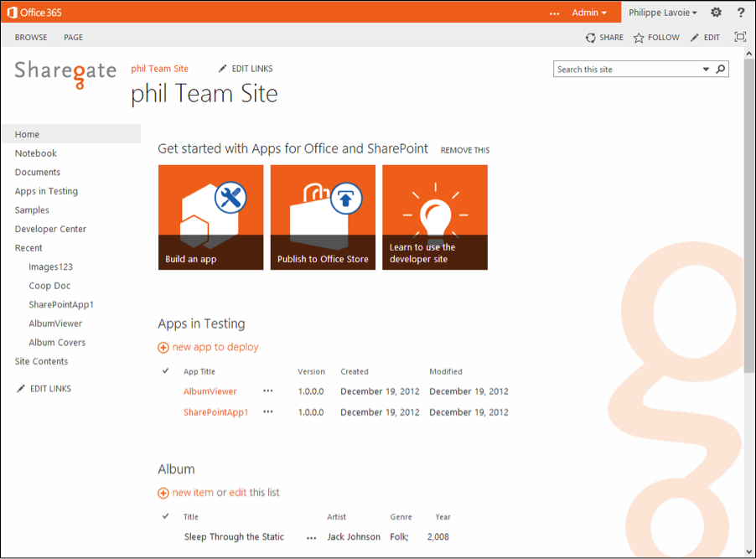Click plus icon for new app to deploy
Image resolution: width=756 pixels, height=559 pixels.
point(163,347)
